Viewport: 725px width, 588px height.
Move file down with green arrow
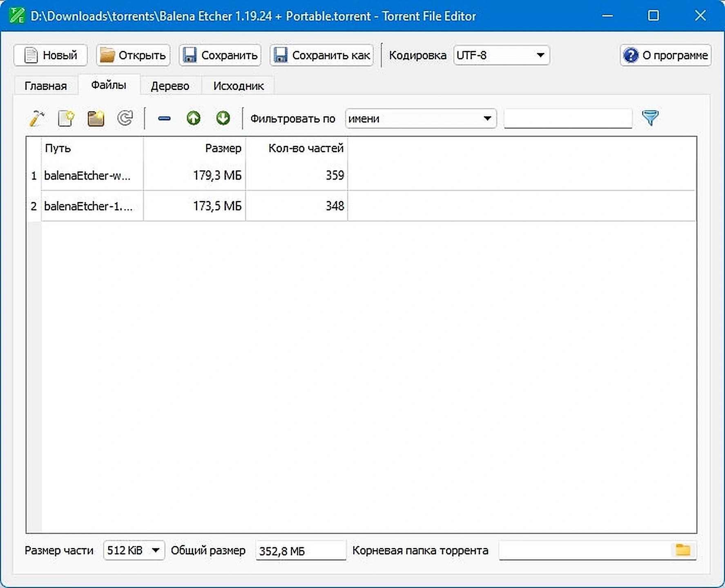coord(223,118)
